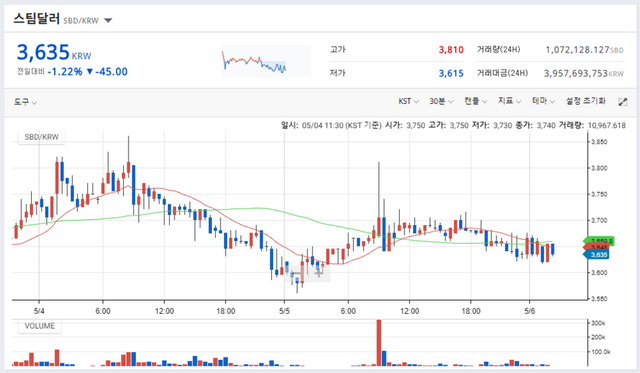Open the 테마 theme dropdown
640x373 pixels.
543,101
